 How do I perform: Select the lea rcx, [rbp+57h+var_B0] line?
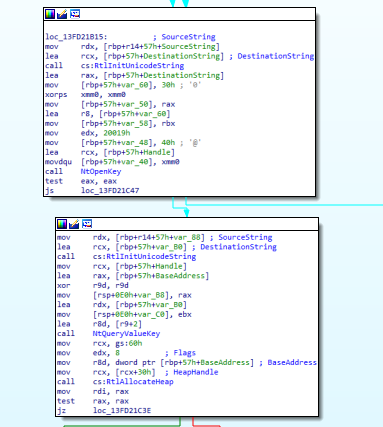click(167, 247)
